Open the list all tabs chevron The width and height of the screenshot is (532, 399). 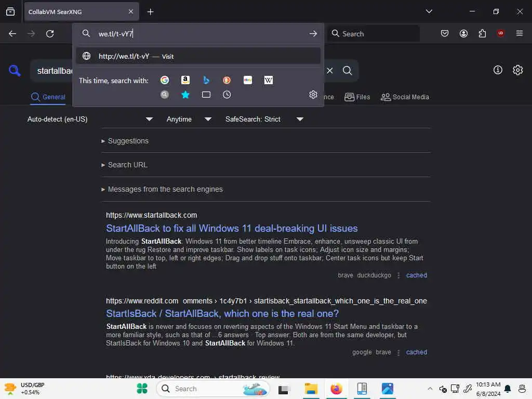429,11
